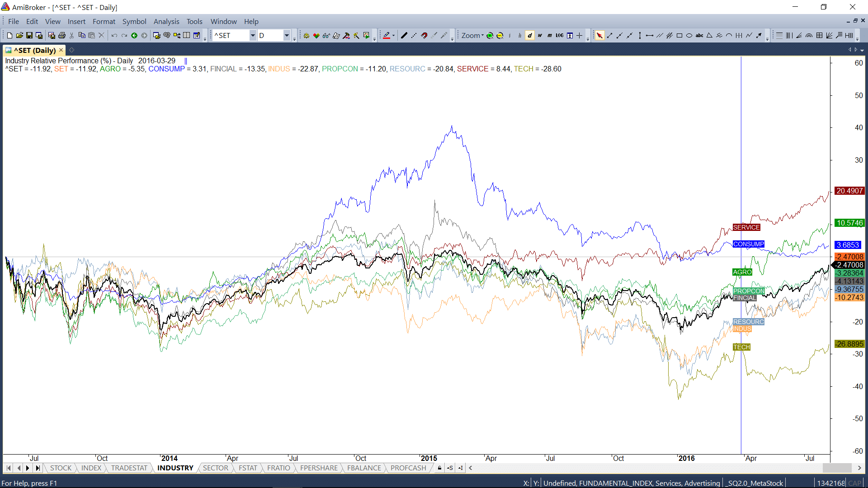Click the green Back navigation arrow
The height and width of the screenshot is (488, 868).
pyautogui.click(x=134, y=35)
